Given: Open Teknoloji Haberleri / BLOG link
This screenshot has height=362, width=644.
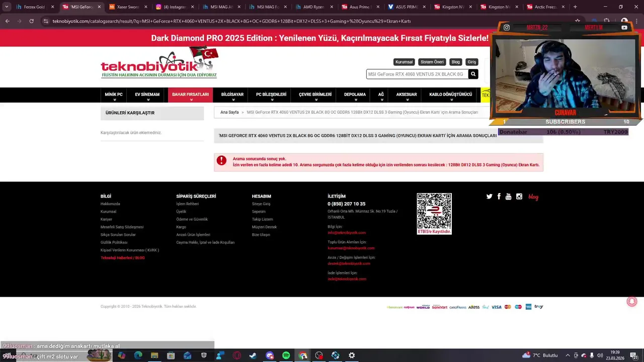Looking at the screenshot, I should pyautogui.click(x=122, y=258).
